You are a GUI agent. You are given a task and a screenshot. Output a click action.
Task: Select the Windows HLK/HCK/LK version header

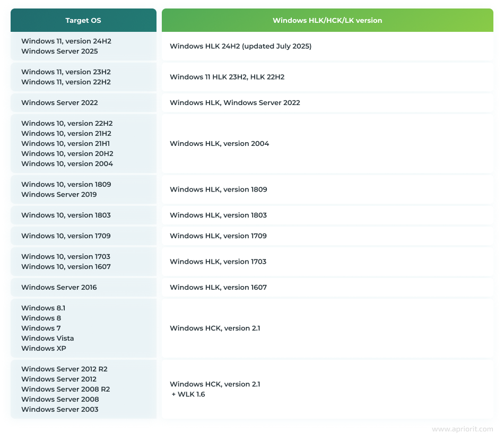327,20
